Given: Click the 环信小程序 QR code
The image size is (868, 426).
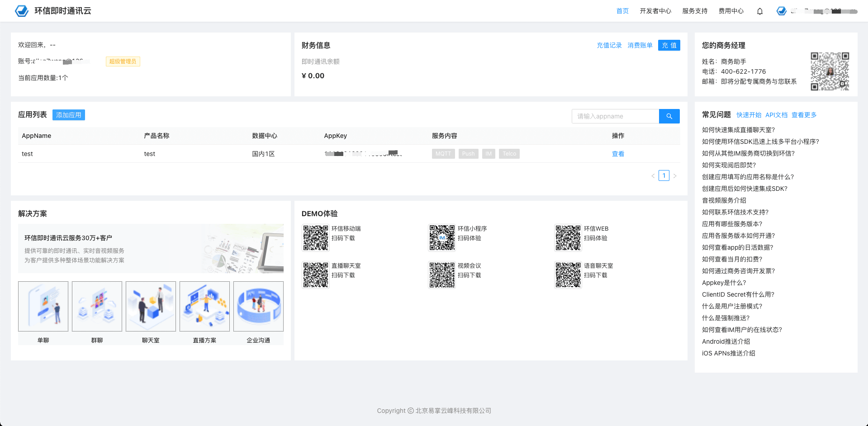Looking at the screenshot, I should (x=442, y=238).
